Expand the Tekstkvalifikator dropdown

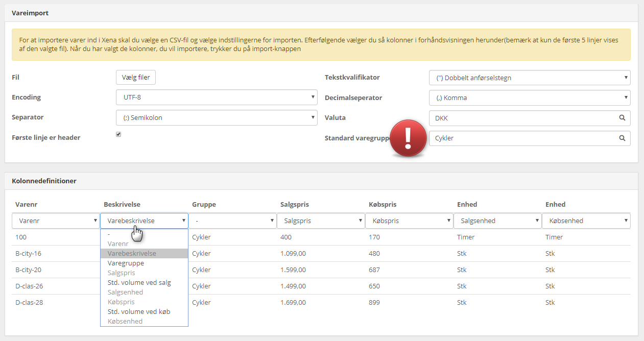click(x=529, y=78)
